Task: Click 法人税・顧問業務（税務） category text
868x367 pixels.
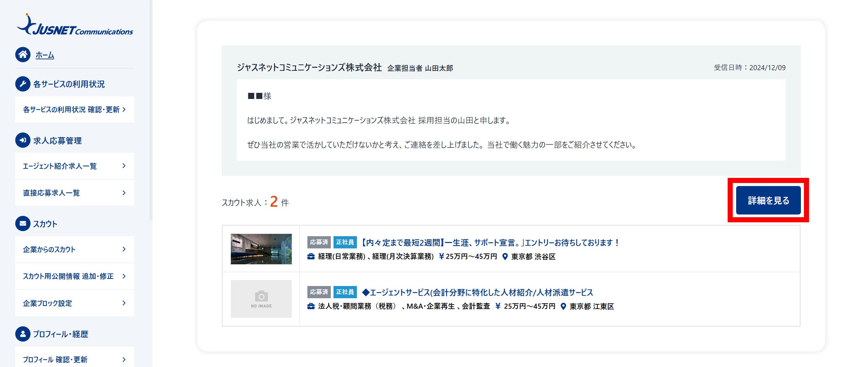Action: (357, 306)
